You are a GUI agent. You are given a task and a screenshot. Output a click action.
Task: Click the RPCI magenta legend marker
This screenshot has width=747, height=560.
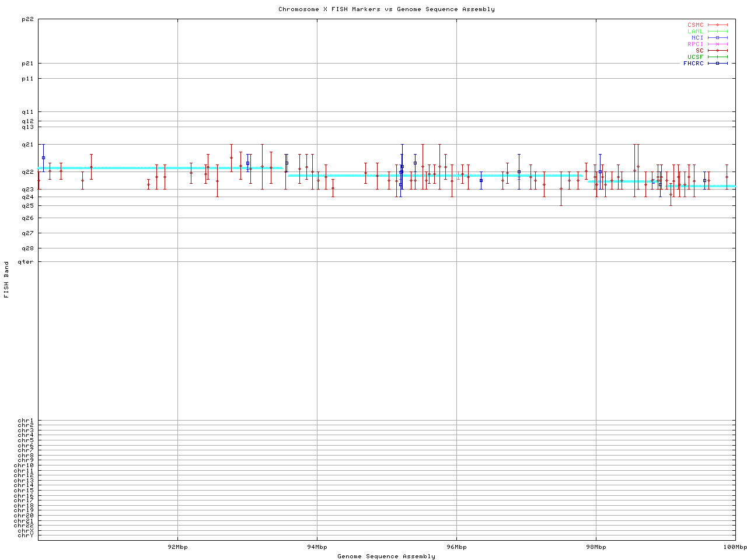717,44
